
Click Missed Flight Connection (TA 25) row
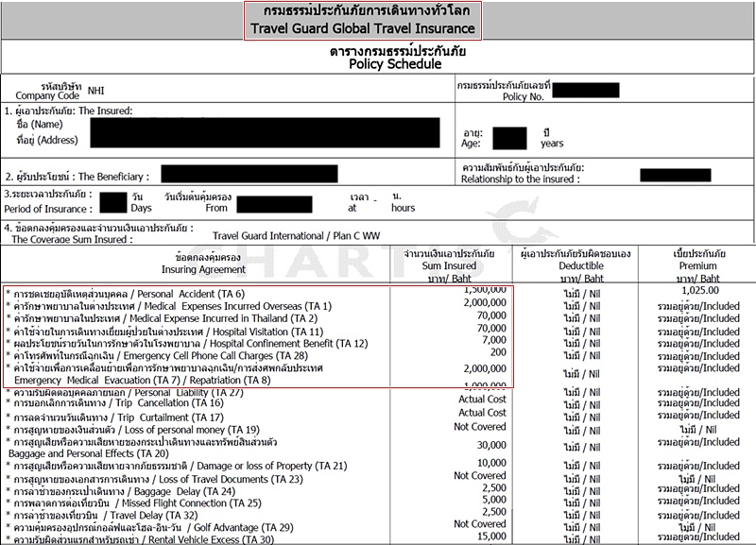133,503
